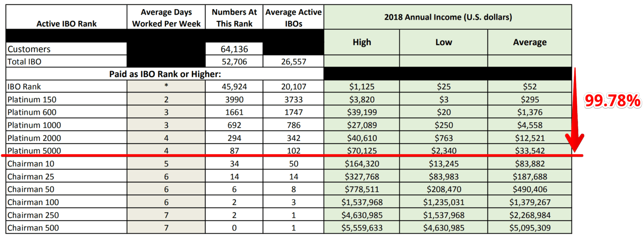Click the High column header
644x242 pixels.
pos(362,42)
